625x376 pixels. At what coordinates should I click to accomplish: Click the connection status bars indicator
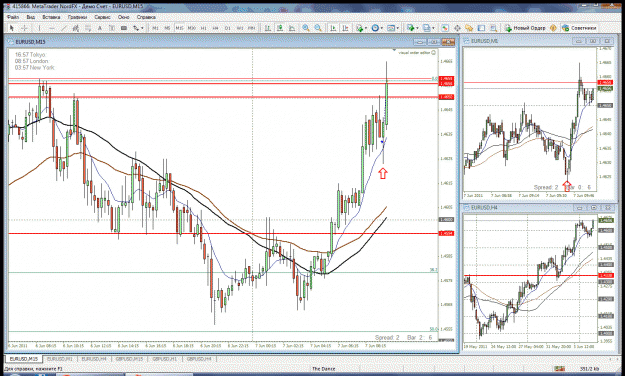tap(560, 369)
